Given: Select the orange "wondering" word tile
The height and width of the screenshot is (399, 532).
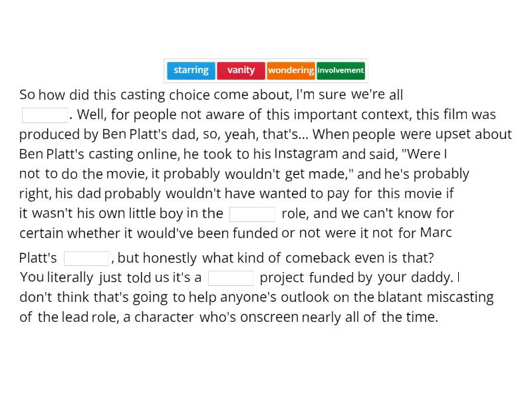Looking at the screenshot, I should [291, 70].
